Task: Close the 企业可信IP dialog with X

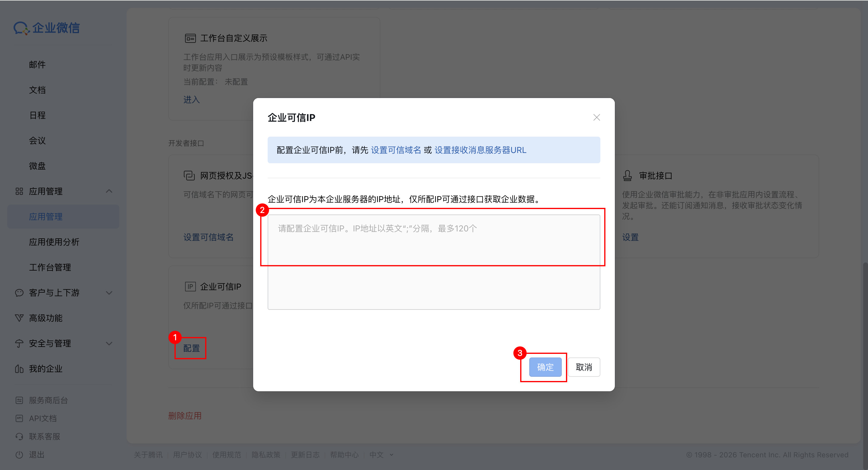Action: [x=596, y=117]
